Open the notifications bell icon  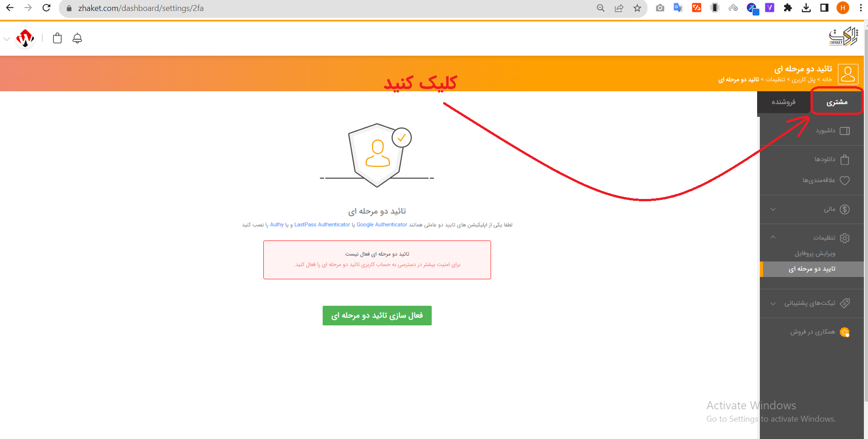pyautogui.click(x=77, y=38)
